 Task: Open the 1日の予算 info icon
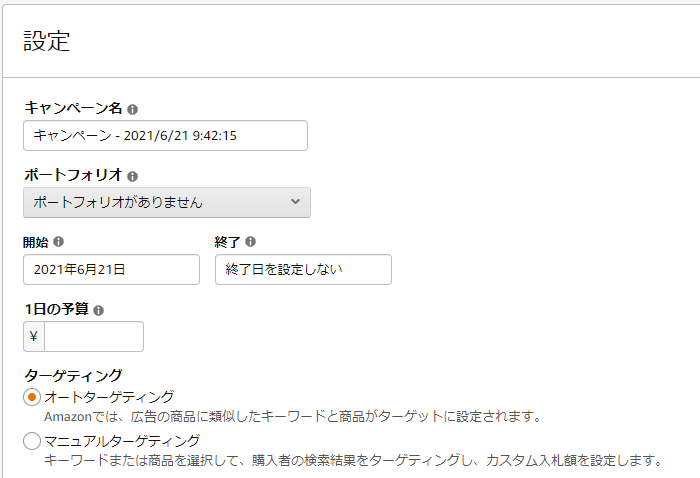98,310
